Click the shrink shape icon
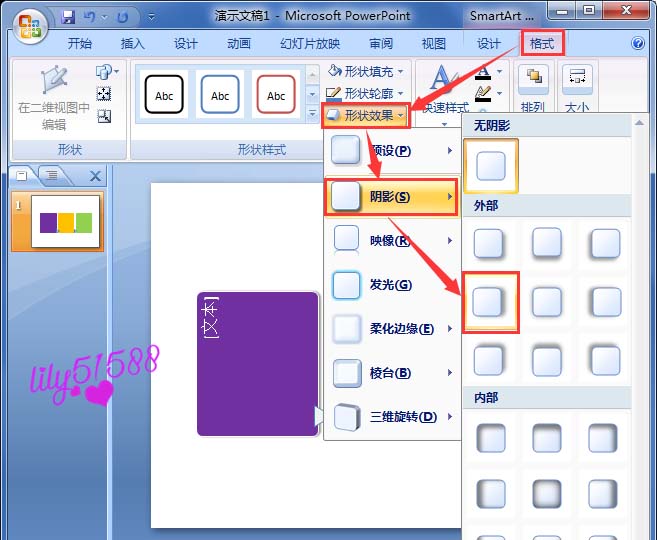This screenshot has height=540, width=657. point(104,116)
